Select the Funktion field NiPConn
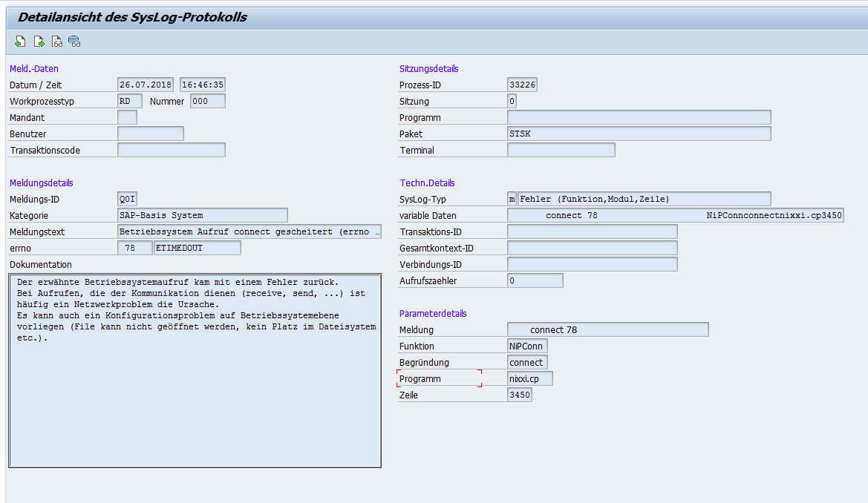The image size is (868, 503). (x=527, y=346)
